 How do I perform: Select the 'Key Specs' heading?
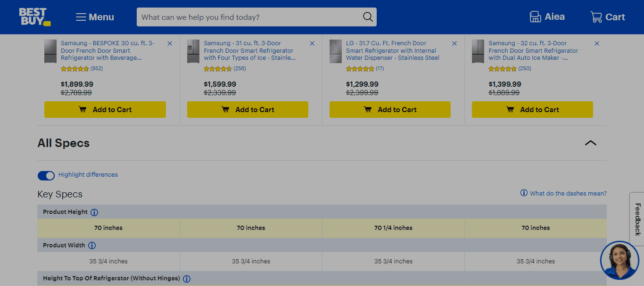coord(60,194)
